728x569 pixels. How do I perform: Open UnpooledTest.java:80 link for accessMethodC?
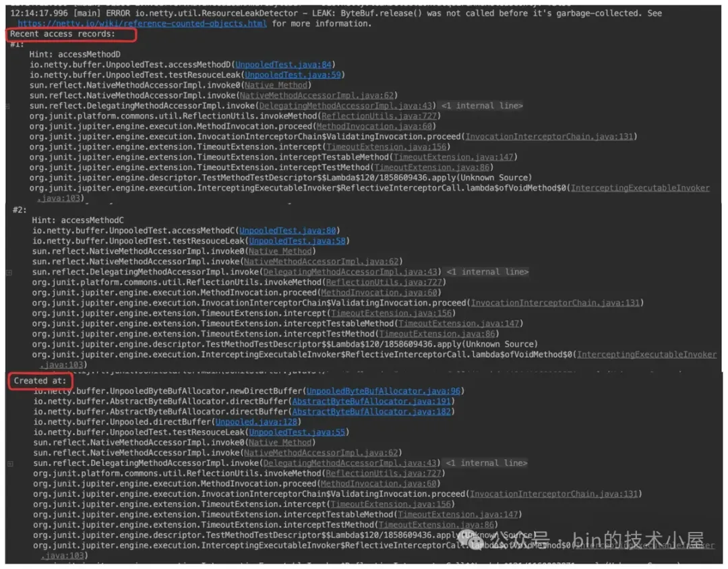tap(287, 231)
